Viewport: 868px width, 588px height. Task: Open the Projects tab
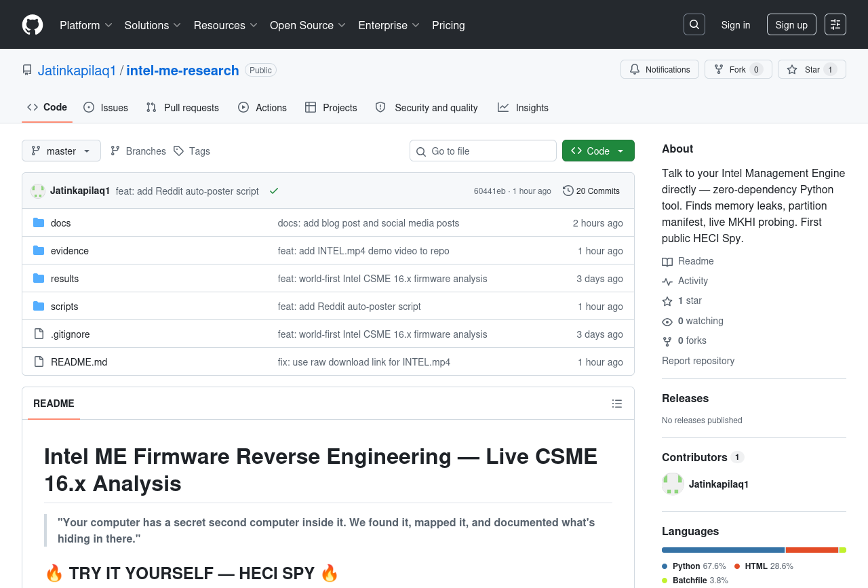[331, 107]
